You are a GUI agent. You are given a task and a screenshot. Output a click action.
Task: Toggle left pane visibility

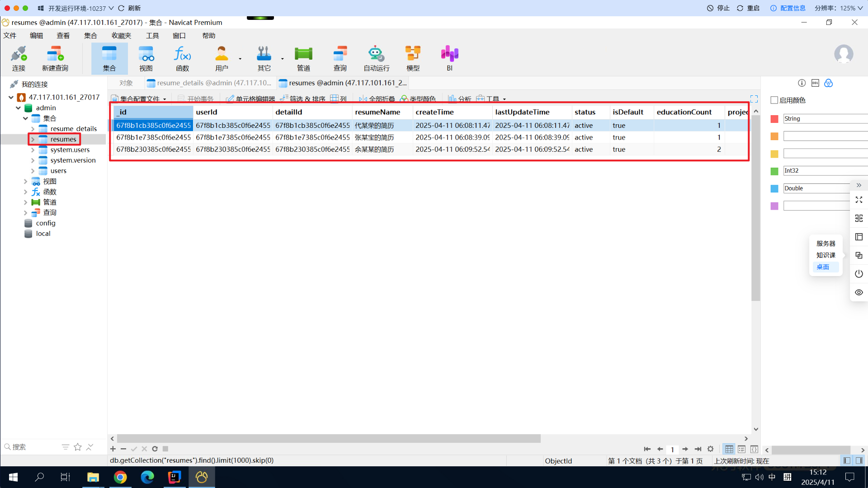point(847,460)
